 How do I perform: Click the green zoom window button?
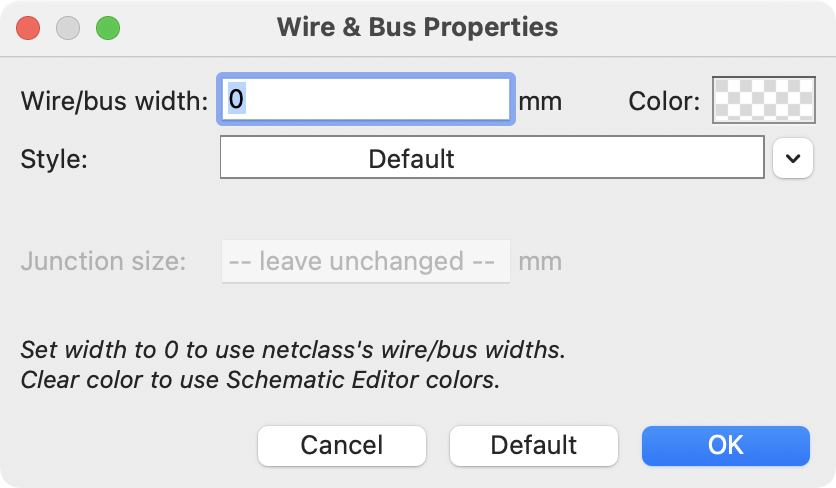click(x=107, y=27)
